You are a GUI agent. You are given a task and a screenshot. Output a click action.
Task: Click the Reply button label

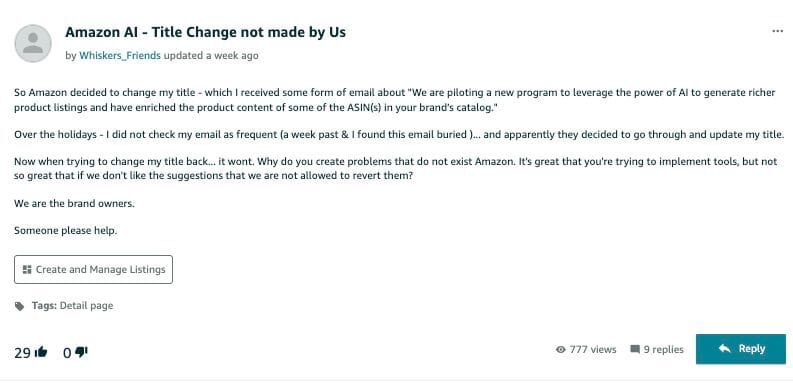click(x=752, y=349)
